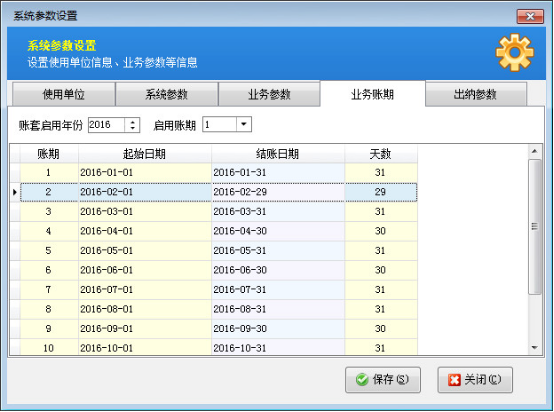Click the vertical scrollbar thumb
The height and width of the screenshot is (412, 554).
pyautogui.click(x=535, y=226)
